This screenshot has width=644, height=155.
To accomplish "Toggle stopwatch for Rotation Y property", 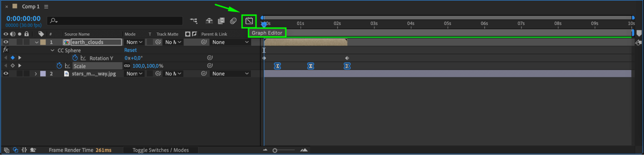I will pos(75,58).
